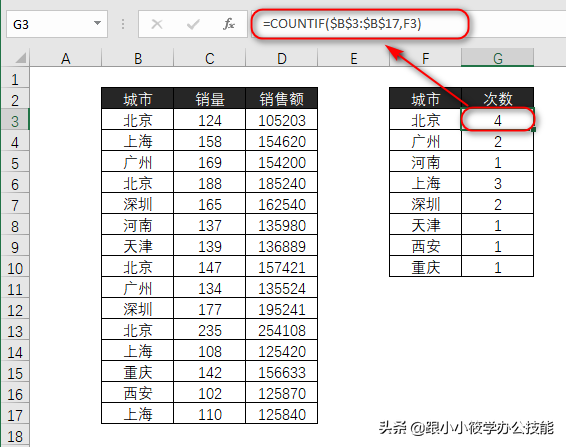The width and height of the screenshot is (566, 447).
Task: Click the Cancel (X) formula bar icon
Action: (x=157, y=24)
